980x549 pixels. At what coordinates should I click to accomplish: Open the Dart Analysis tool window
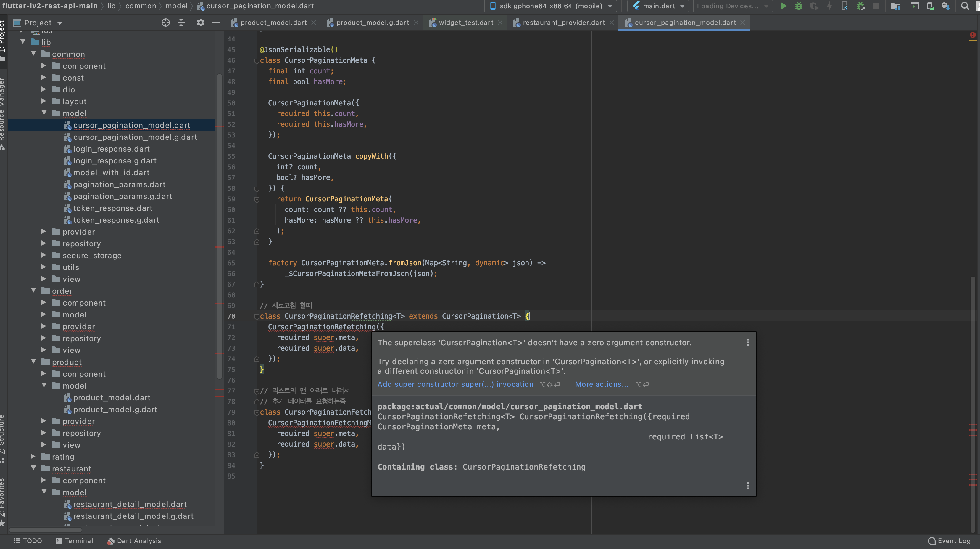[x=134, y=541]
